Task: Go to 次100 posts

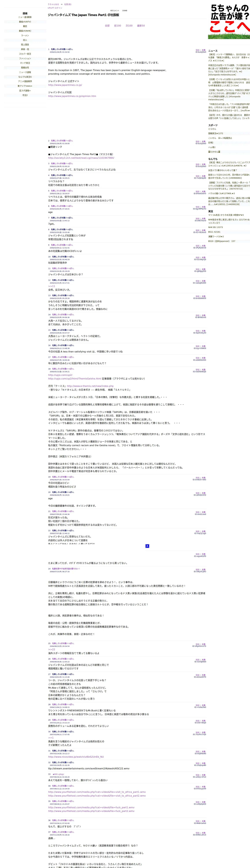Action: click(129, 26)
